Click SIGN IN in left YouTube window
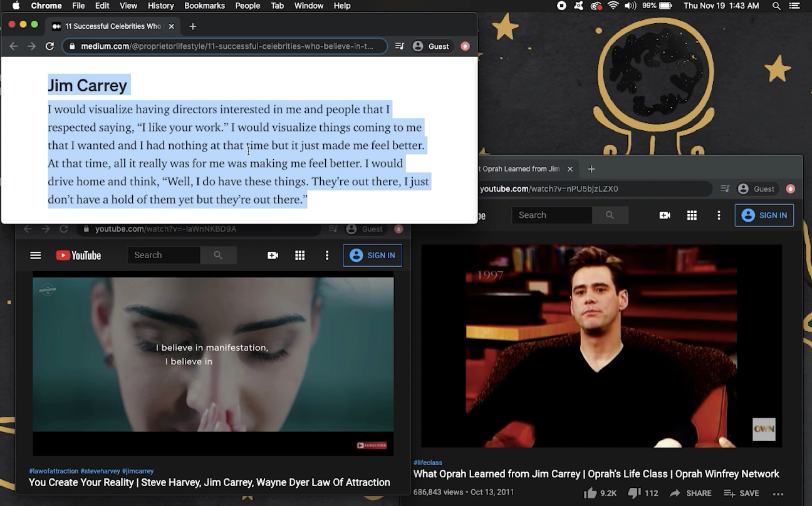Viewport: 812px width, 506px height. pos(373,256)
